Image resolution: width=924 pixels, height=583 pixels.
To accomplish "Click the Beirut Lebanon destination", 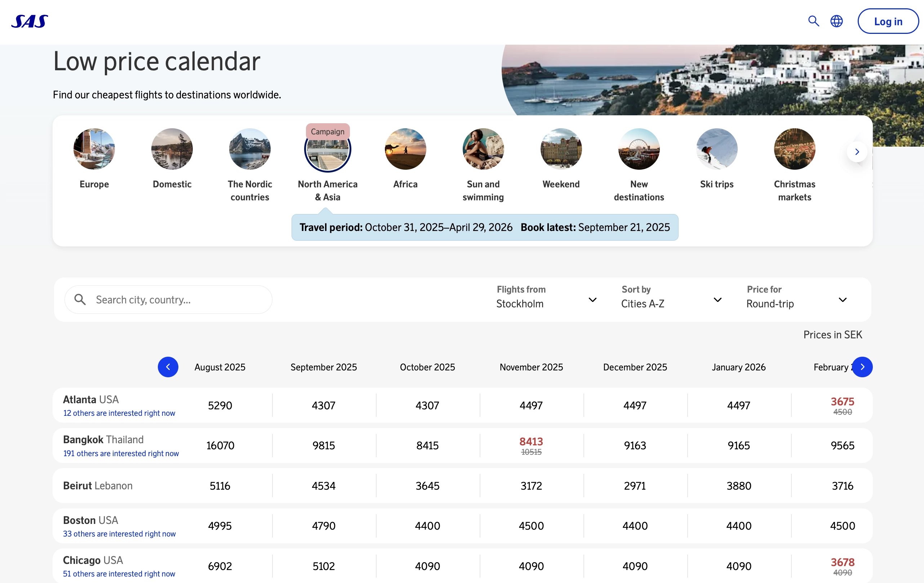I will point(97,486).
